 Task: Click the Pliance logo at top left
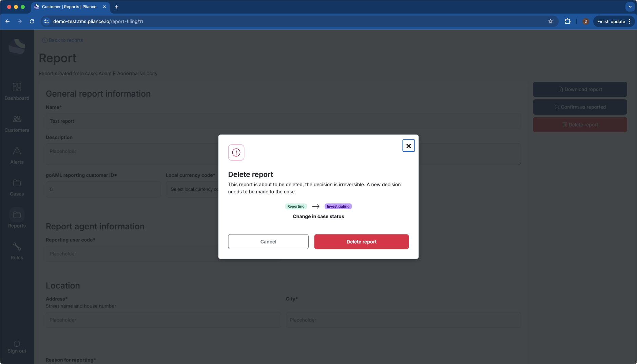[x=17, y=46]
